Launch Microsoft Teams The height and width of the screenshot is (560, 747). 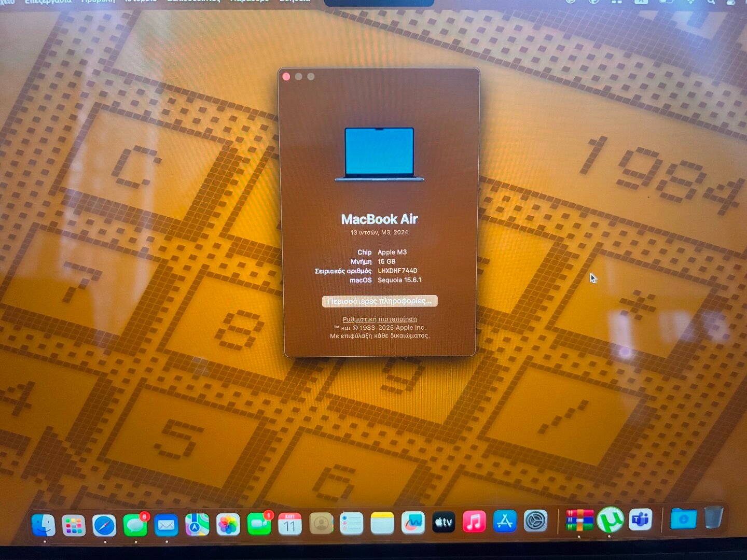click(x=640, y=519)
